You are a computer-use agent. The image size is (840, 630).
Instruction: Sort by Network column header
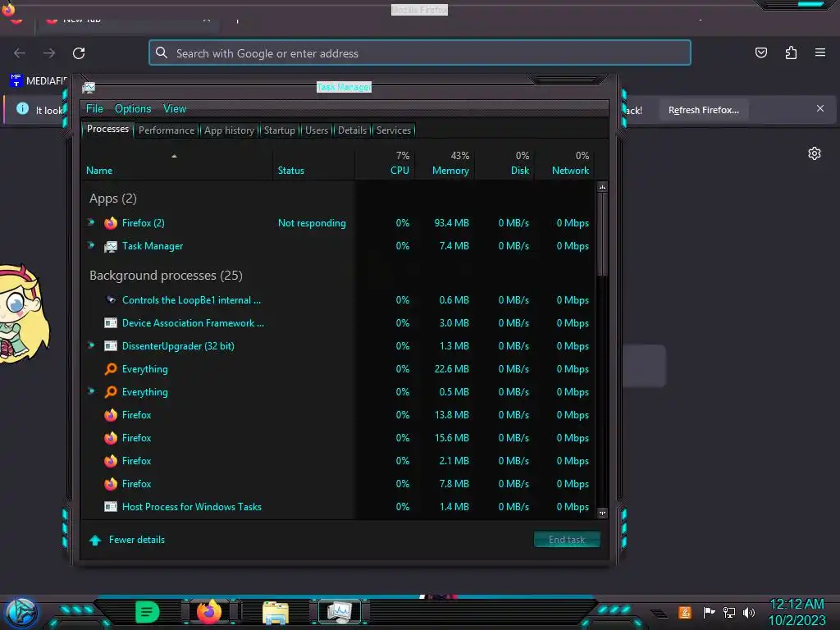point(564,164)
